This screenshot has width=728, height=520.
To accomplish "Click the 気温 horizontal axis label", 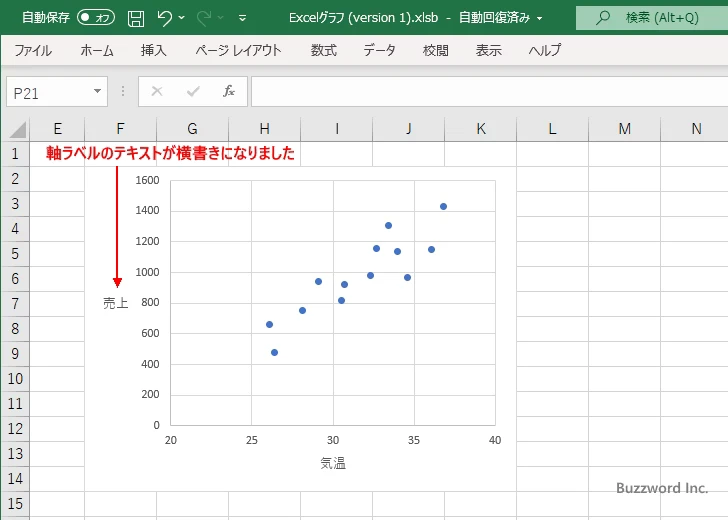I will (333, 463).
